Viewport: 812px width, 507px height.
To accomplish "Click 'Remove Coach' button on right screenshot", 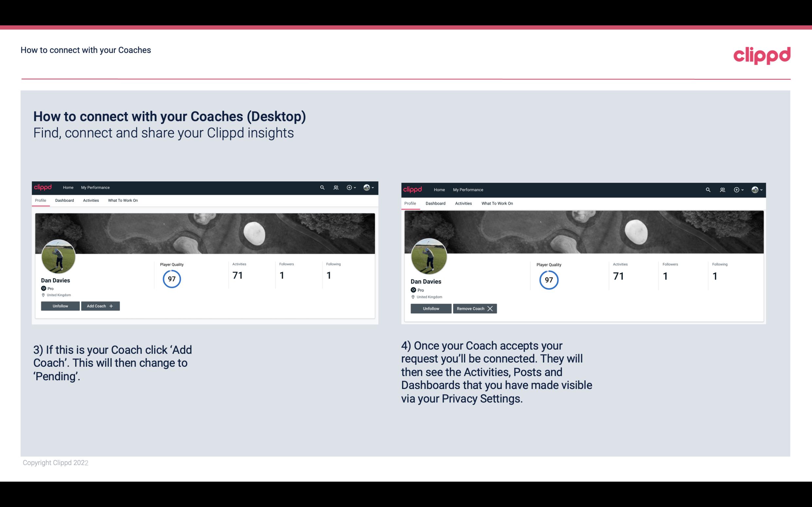I will point(475,308).
